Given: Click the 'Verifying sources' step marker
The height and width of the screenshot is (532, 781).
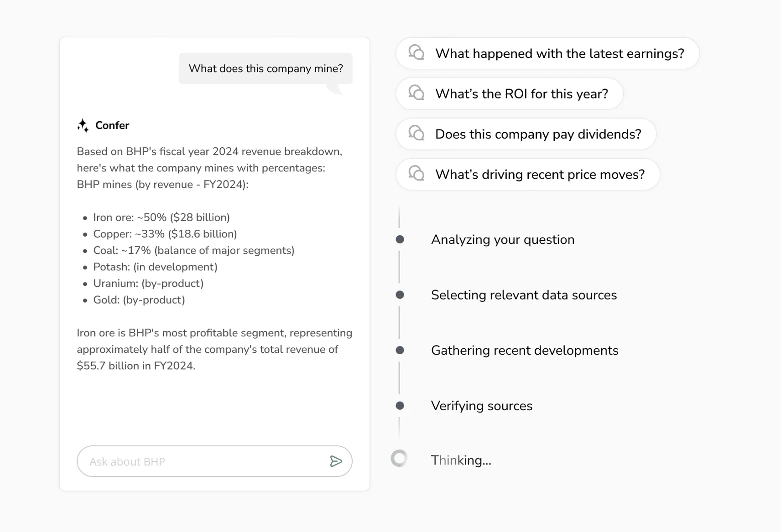Looking at the screenshot, I should [399, 405].
